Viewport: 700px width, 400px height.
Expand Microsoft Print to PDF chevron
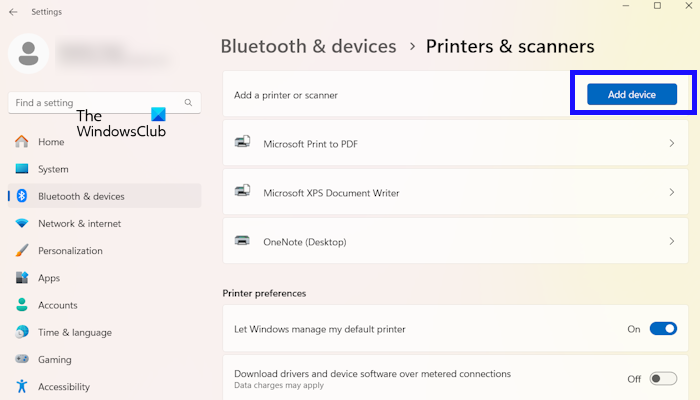tap(671, 144)
